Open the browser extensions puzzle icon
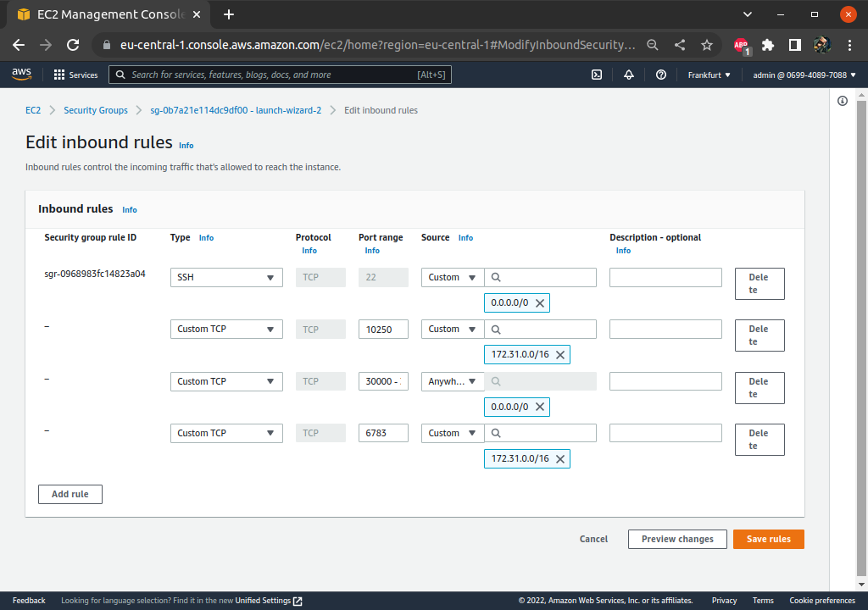The width and height of the screenshot is (868, 610). (768, 45)
